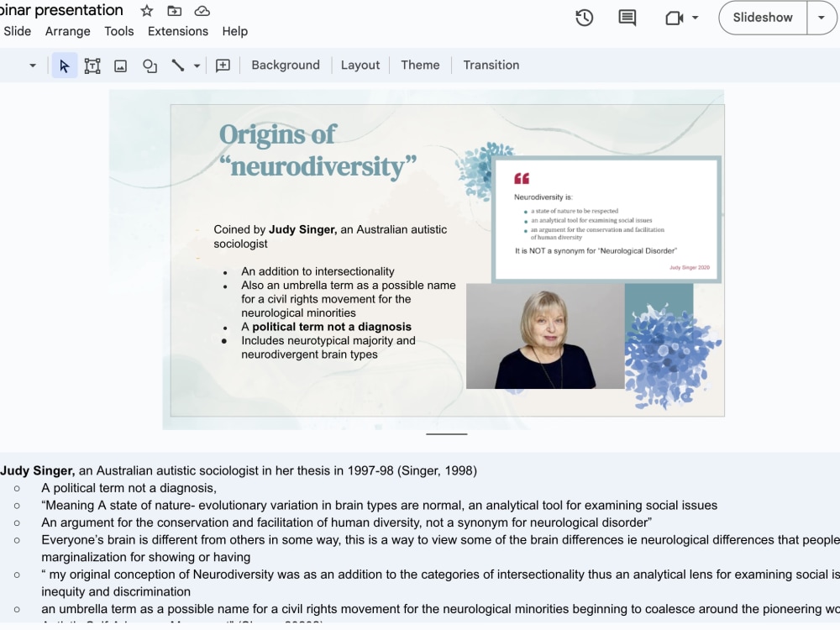This screenshot has height=630, width=840.
Task: Star the presentation
Action: pos(146,11)
